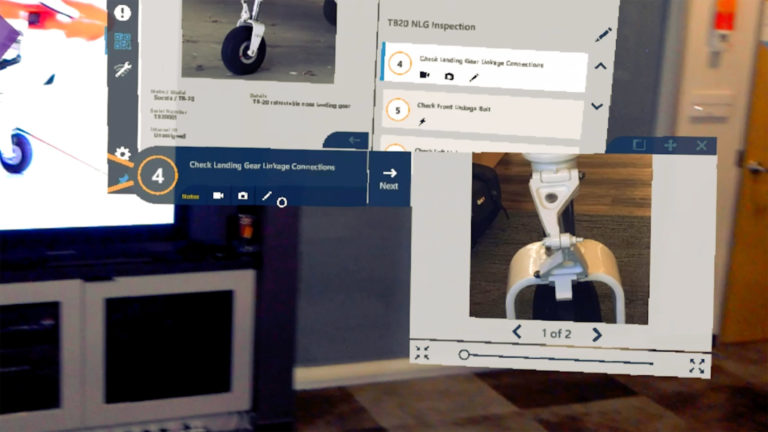This screenshot has width=768, height=432.
Task: Click the retractable nose landing gear details text
Action: [301, 104]
